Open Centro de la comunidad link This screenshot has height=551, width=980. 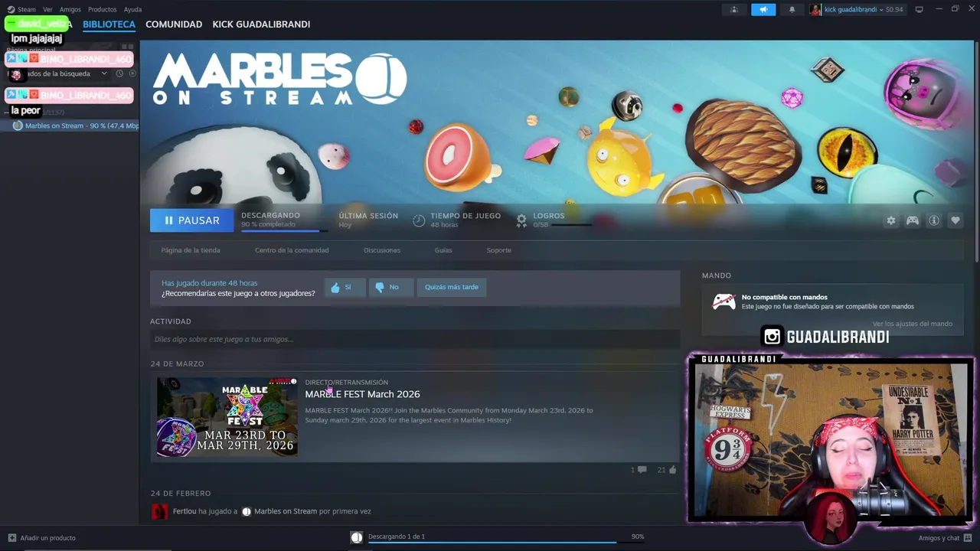pos(292,250)
